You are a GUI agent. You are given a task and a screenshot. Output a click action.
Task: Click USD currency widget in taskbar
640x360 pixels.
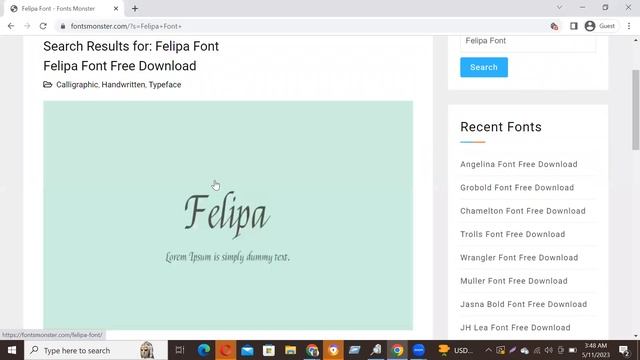coord(455,350)
